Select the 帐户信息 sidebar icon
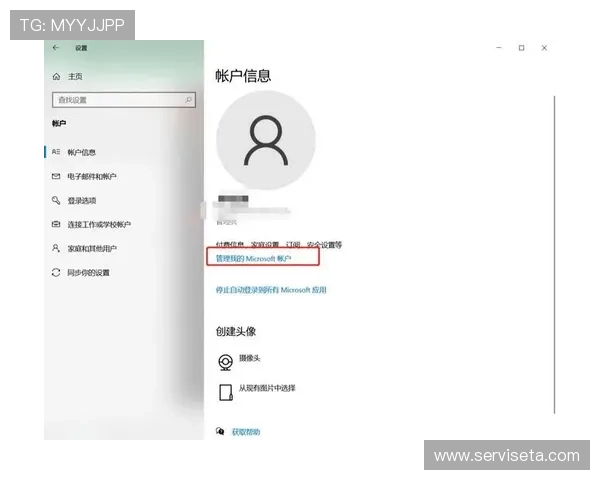The image size is (600, 480). pos(56,152)
